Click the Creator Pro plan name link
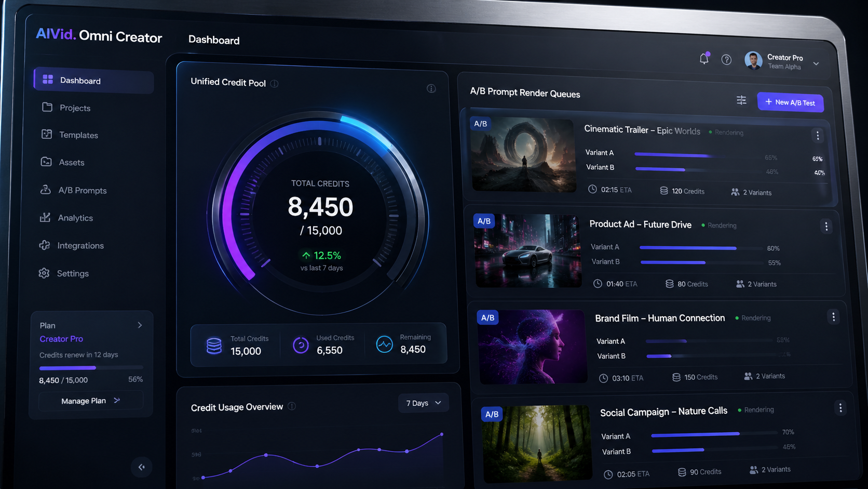 61,339
